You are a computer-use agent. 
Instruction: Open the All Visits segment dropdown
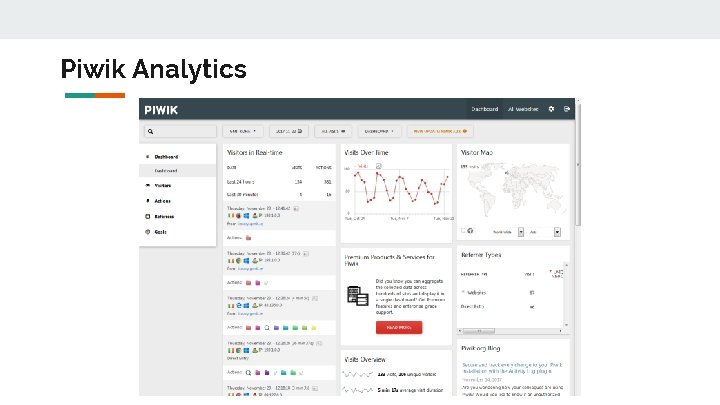(x=333, y=131)
